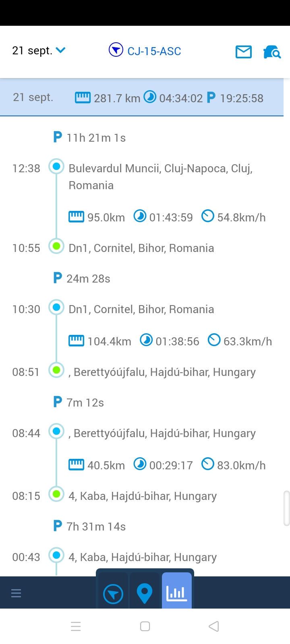Tap the 12:38 Bulevardul Muncii stop marker
This screenshot has height=644, width=290.
[x=56, y=166]
